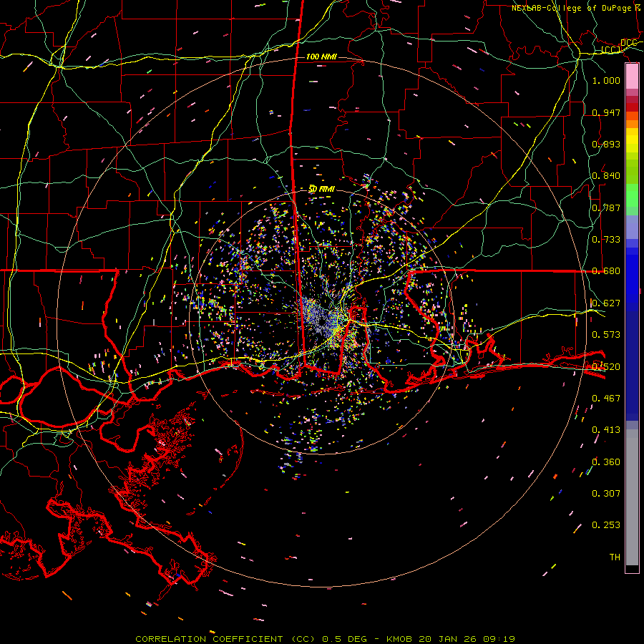644x644 pixels.
Task: Click the 50 NMI range ring label
Action: pyautogui.click(x=321, y=190)
